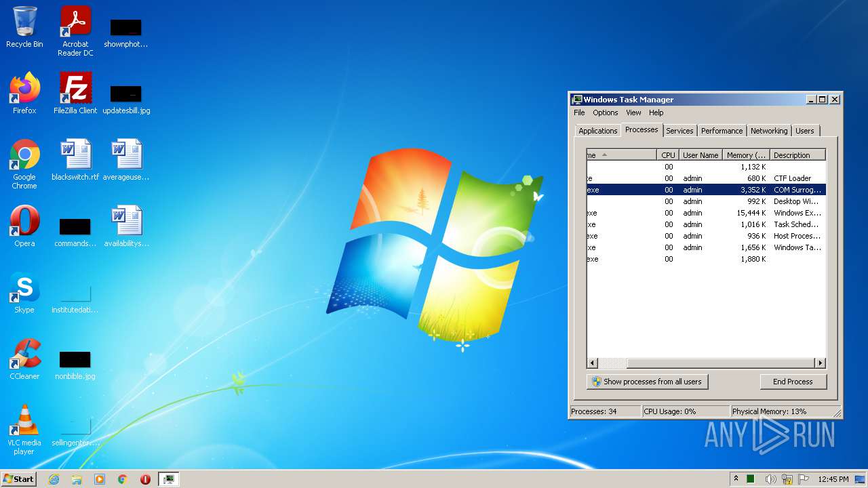The image size is (868, 488).
Task: Switch to the Users tab
Action: pos(805,131)
